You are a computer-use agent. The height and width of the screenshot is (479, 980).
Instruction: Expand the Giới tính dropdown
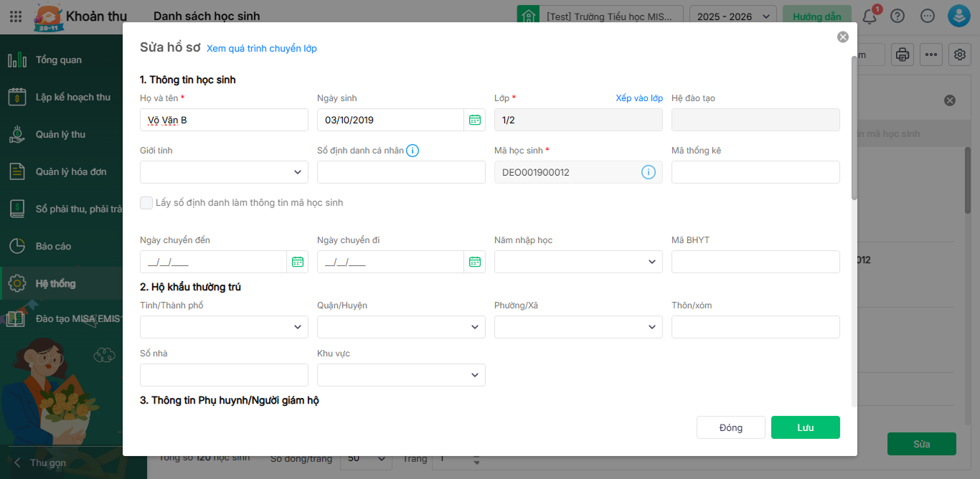224,172
